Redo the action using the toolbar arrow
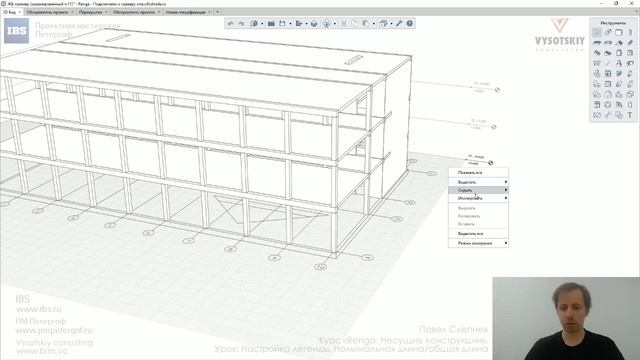This screenshot has width=640, height=360. (x=241, y=24)
